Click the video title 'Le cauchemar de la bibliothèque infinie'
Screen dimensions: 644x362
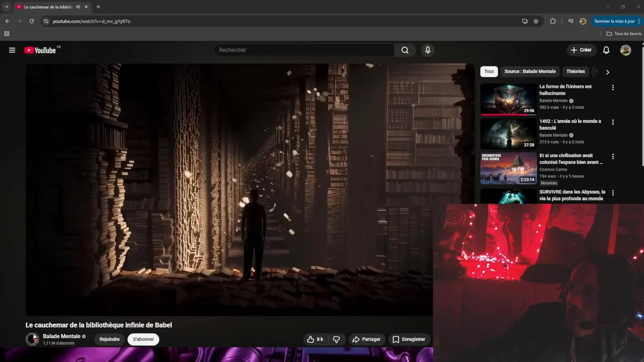pyautogui.click(x=99, y=325)
